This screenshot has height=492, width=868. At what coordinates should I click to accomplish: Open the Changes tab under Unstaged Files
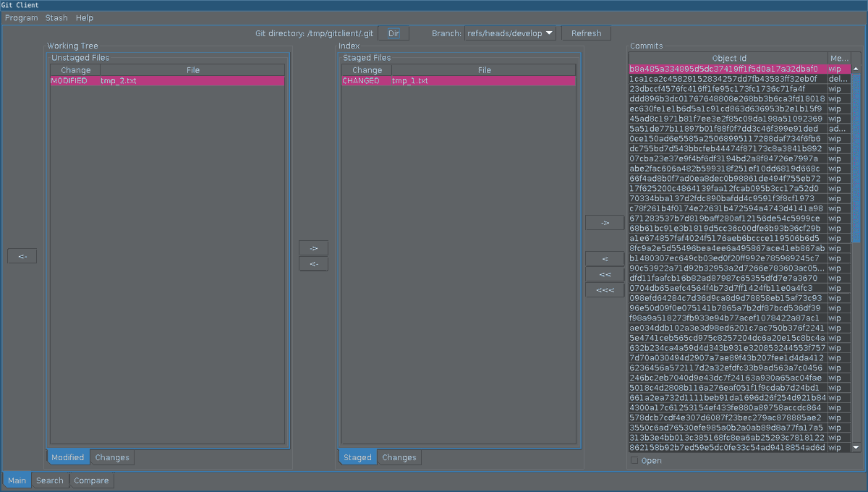(112, 457)
